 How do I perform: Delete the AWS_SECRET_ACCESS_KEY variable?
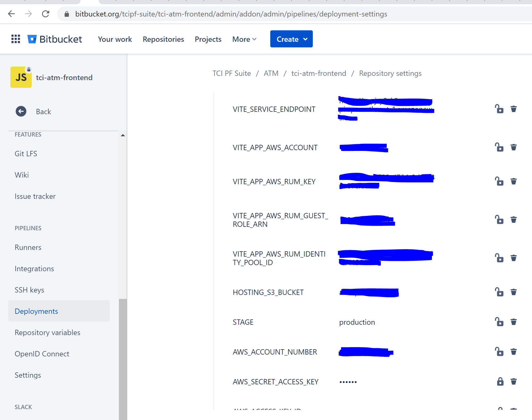click(513, 382)
